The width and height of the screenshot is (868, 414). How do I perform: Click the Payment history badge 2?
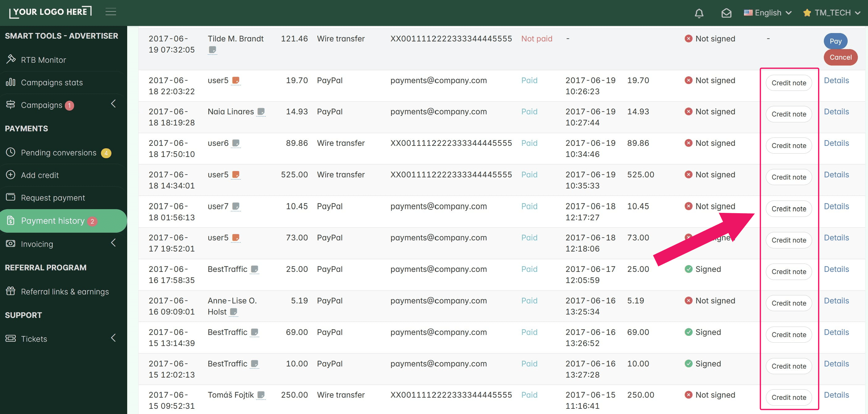[92, 222]
